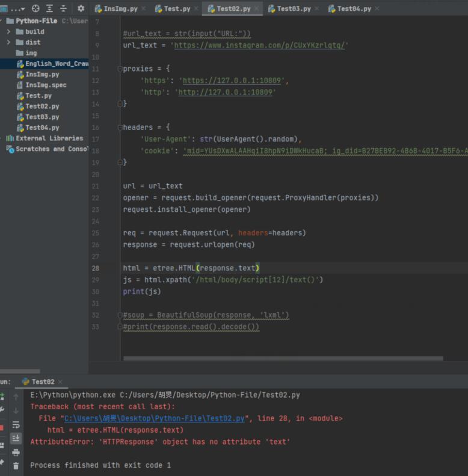Switch to the InsImg.py editor tab

120,9
